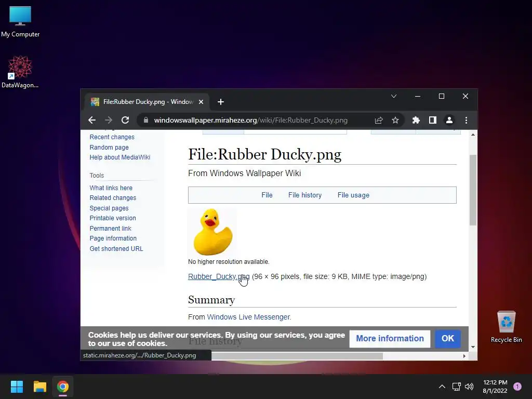This screenshot has width=532, height=399.
Task: Reload the page with the refresh icon
Action: pyautogui.click(x=125, y=120)
